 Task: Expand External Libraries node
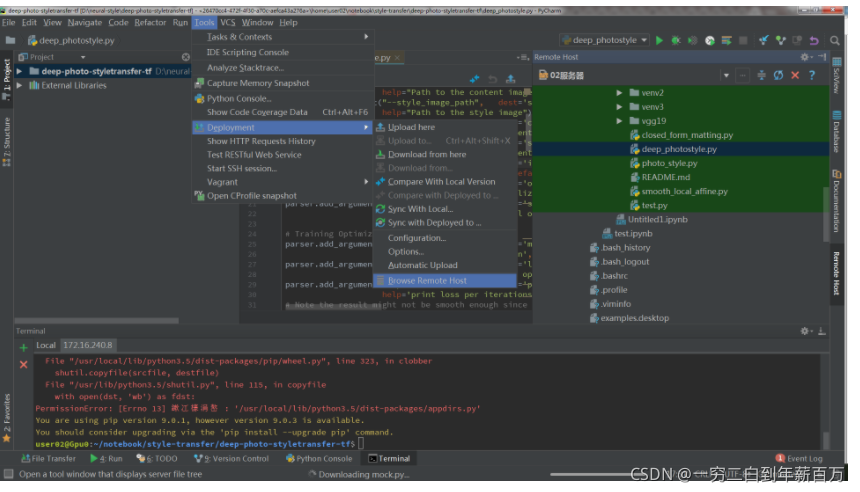click(20, 86)
